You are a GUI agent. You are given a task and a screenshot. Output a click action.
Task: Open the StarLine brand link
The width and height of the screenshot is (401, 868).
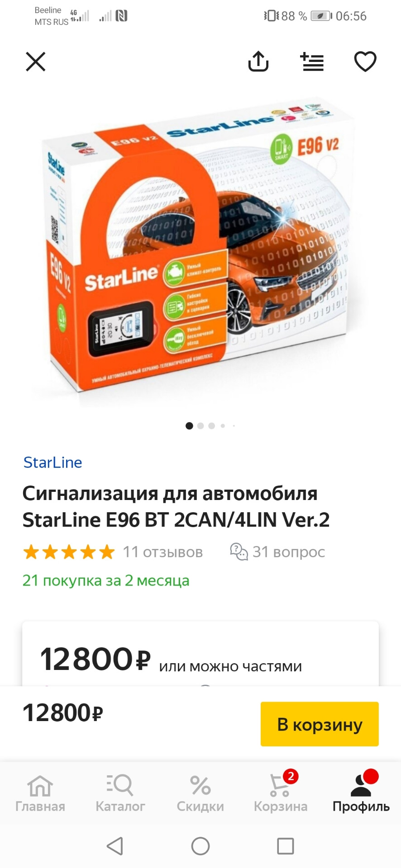pos(53,462)
